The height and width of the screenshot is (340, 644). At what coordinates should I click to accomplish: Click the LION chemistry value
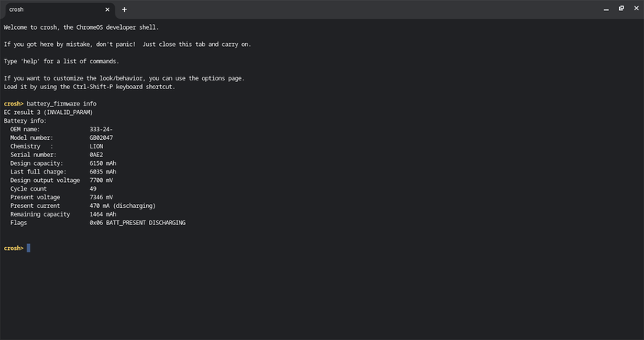[96, 146]
